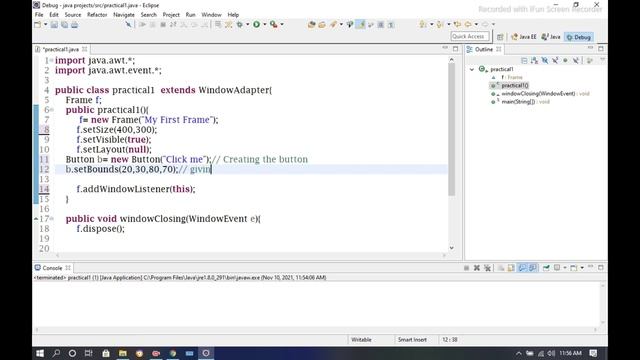Toggle Sort in the Outline toolbar

535,61
